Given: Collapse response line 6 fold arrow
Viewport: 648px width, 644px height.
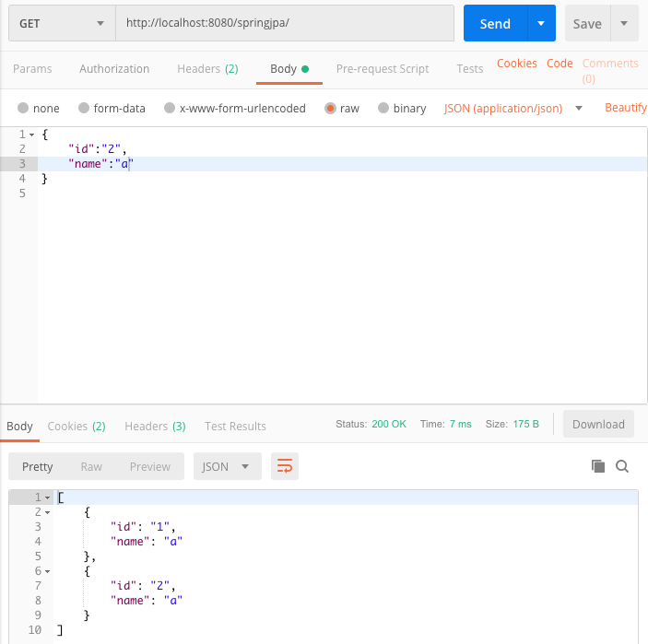Looking at the screenshot, I should [47, 571].
